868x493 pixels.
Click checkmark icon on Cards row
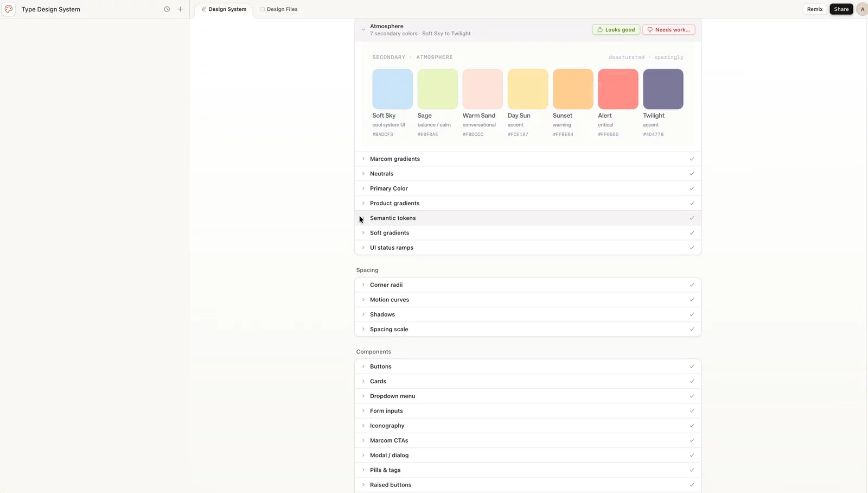(692, 381)
